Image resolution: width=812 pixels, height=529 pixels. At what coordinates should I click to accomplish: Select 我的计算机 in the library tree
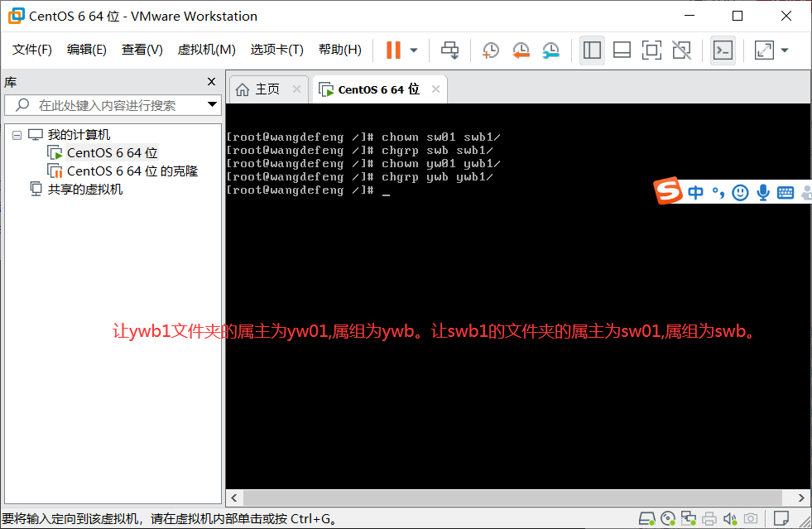79,135
